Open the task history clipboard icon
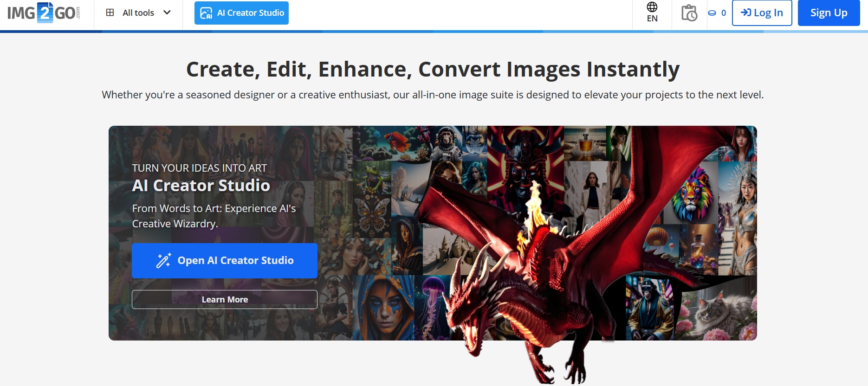The height and width of the screenshot is (386, 868). [x=689, y=13]
